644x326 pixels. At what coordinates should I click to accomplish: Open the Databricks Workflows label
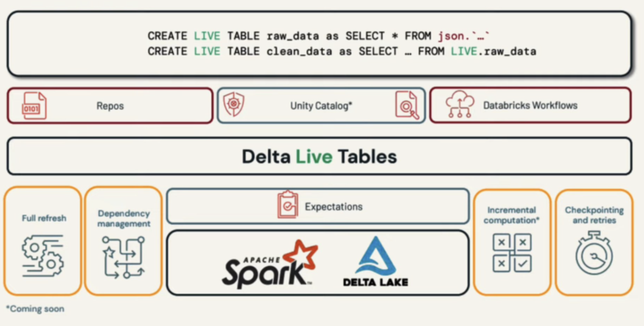pyautogui.click(x=530, y=105)
